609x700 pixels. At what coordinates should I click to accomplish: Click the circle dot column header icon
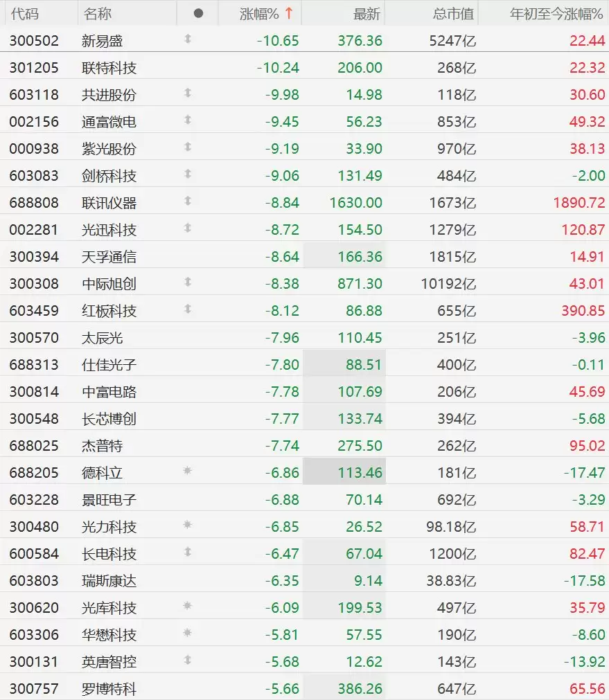tap(198, 14)
